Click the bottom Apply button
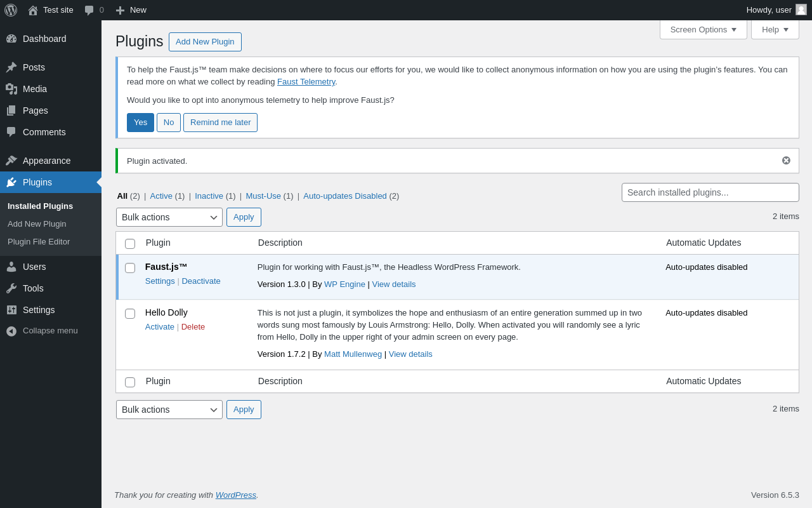The height and width of the screenshot is (508, 812). pos(244,410)
